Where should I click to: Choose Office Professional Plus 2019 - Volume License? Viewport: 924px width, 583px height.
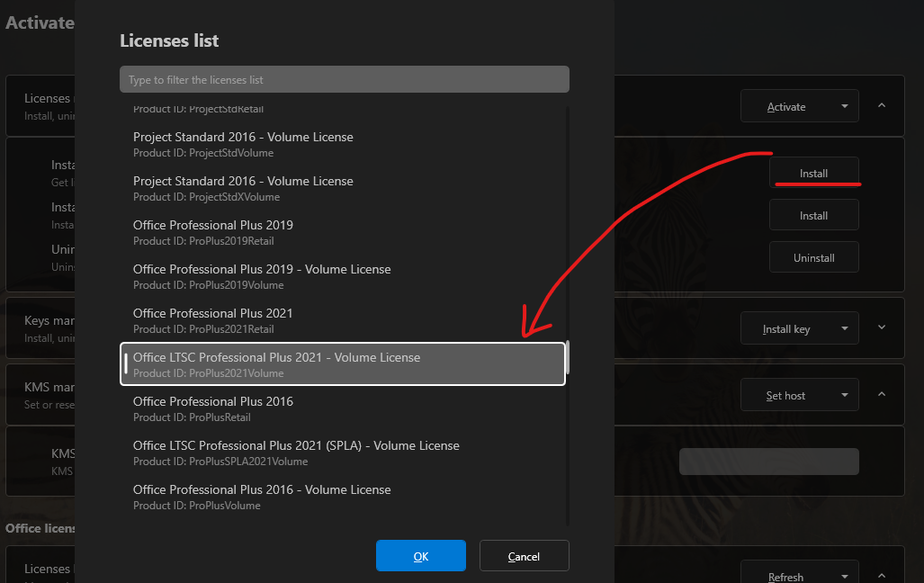pos(343,276)
